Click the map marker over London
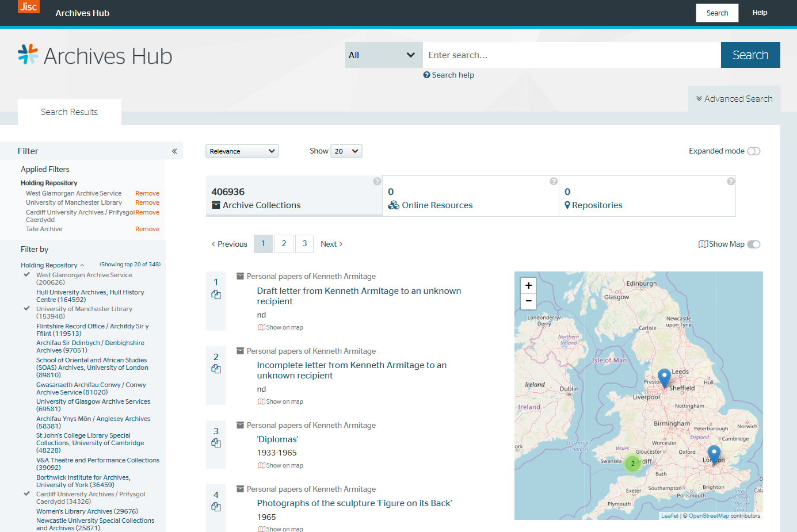 click(x=714, y=455)
